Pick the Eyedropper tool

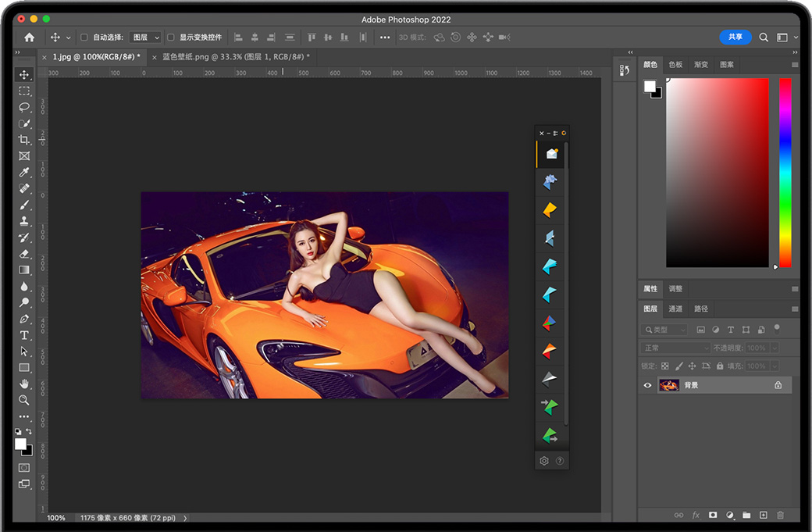(24, 172)
